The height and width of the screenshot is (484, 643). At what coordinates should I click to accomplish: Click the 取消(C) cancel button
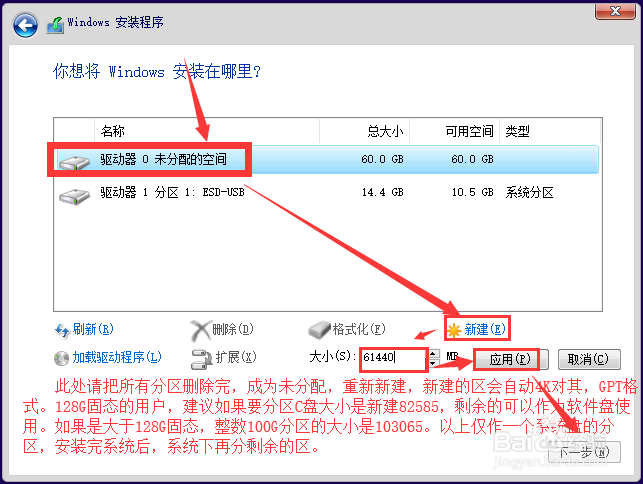coord(589,359)
